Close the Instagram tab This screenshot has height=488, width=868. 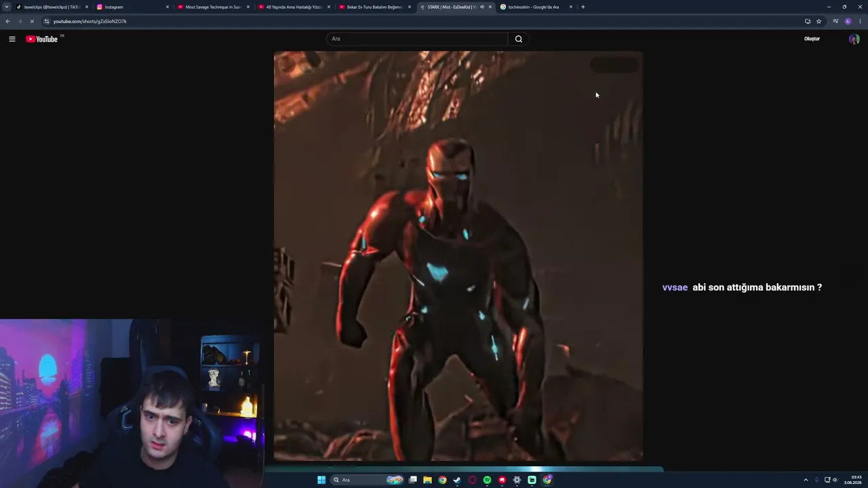click(x=167, y=7)
